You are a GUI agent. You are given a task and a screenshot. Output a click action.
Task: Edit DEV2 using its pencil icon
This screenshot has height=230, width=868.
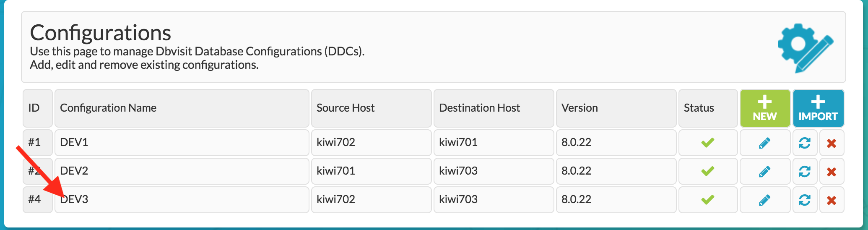pos(765,171)
